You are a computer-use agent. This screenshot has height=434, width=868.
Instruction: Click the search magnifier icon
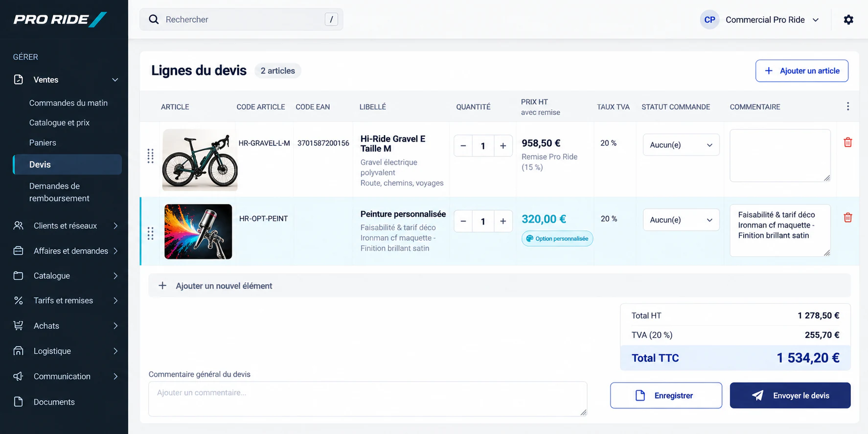154,20
